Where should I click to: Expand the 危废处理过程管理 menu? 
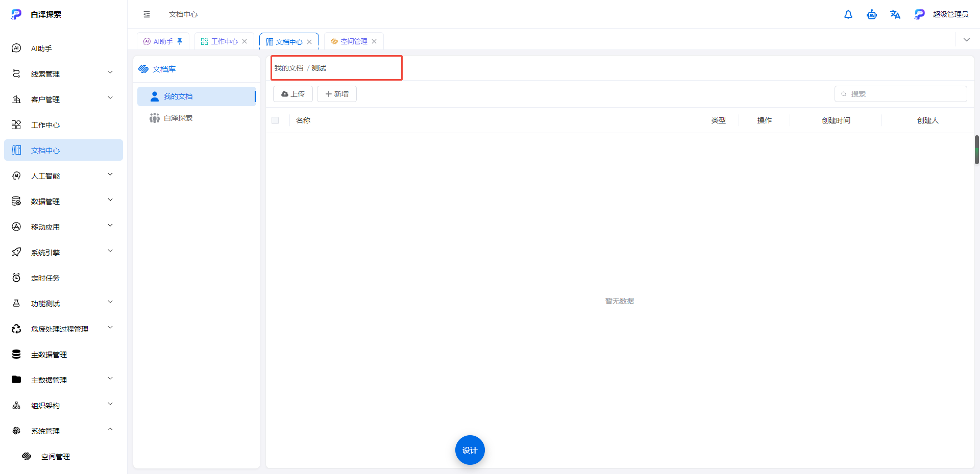pyautogui.click(x=63, y=329)
